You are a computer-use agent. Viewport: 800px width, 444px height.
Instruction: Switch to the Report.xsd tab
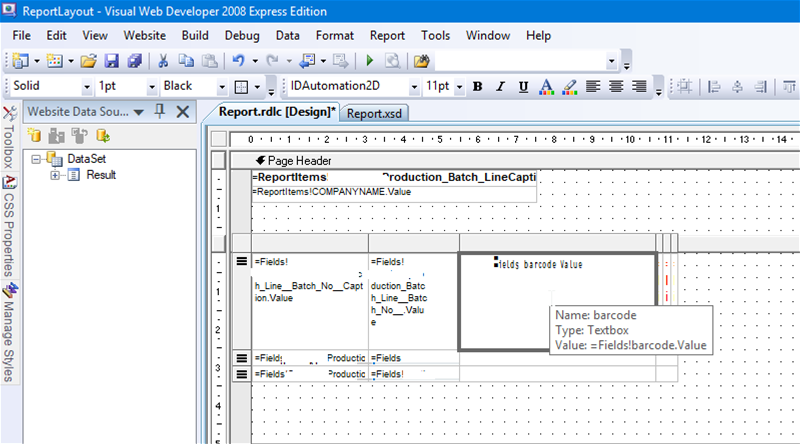[374, 113]
